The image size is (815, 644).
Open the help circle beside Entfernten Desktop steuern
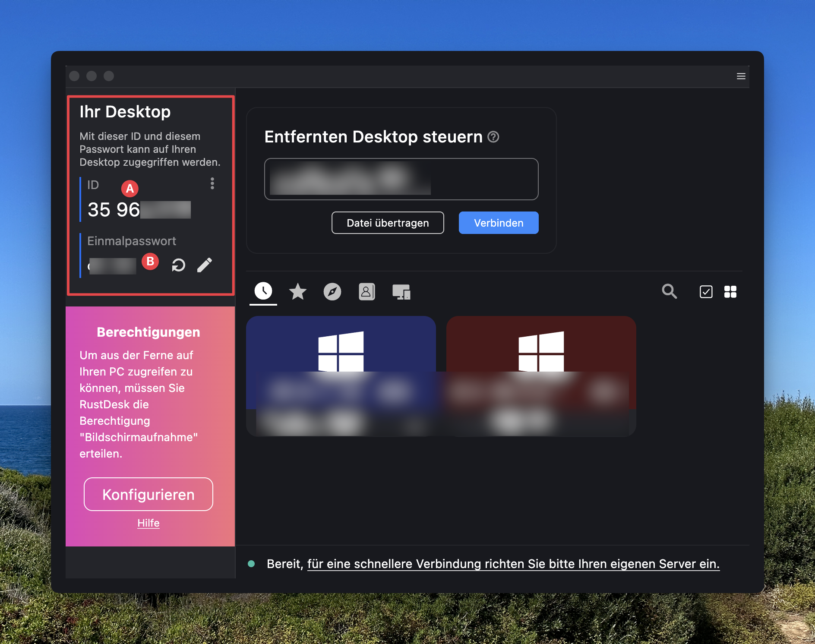(x=493, y=137)
